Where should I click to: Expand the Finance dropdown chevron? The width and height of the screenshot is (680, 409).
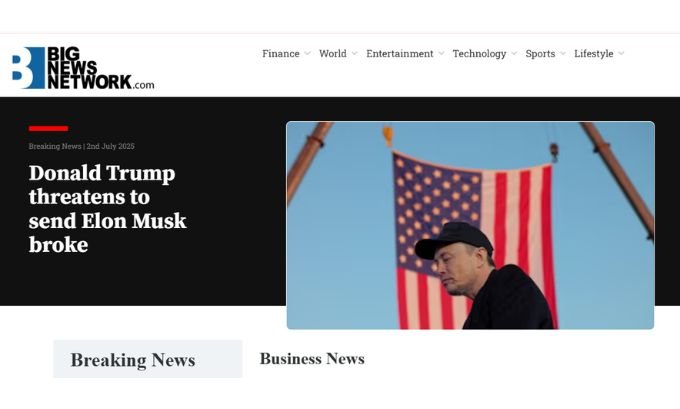click(x=307, y=54)
